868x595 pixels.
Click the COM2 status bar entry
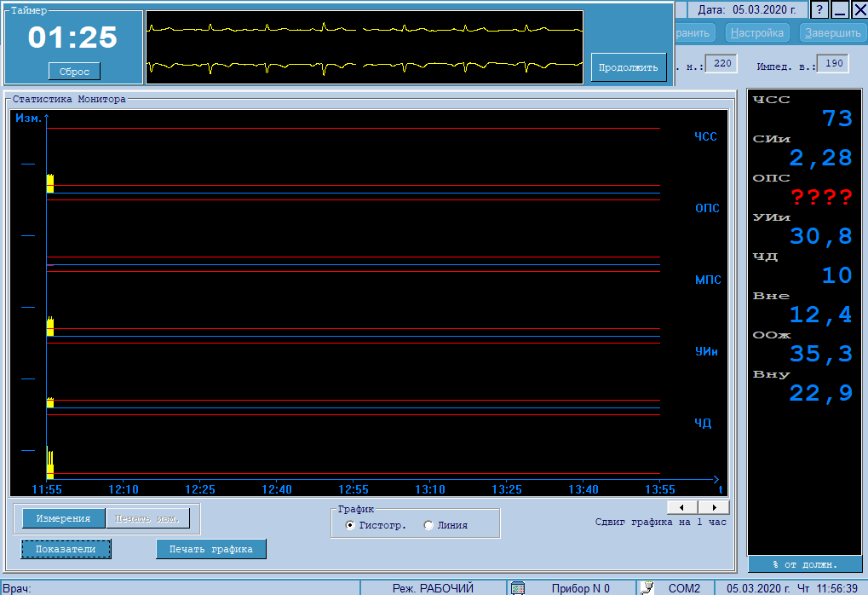pyautogui.click(x=684, y=588)
